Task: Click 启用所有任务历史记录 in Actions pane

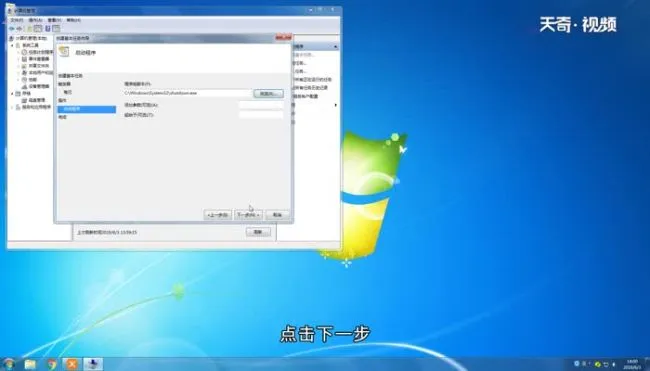Action: (311, 88)
